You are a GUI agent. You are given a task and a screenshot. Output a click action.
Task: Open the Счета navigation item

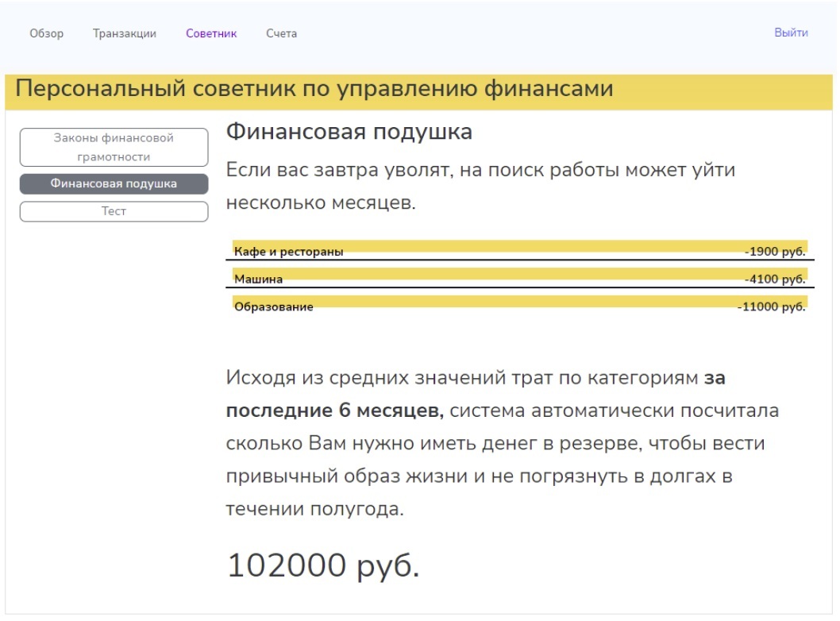[x=282, y=33]
